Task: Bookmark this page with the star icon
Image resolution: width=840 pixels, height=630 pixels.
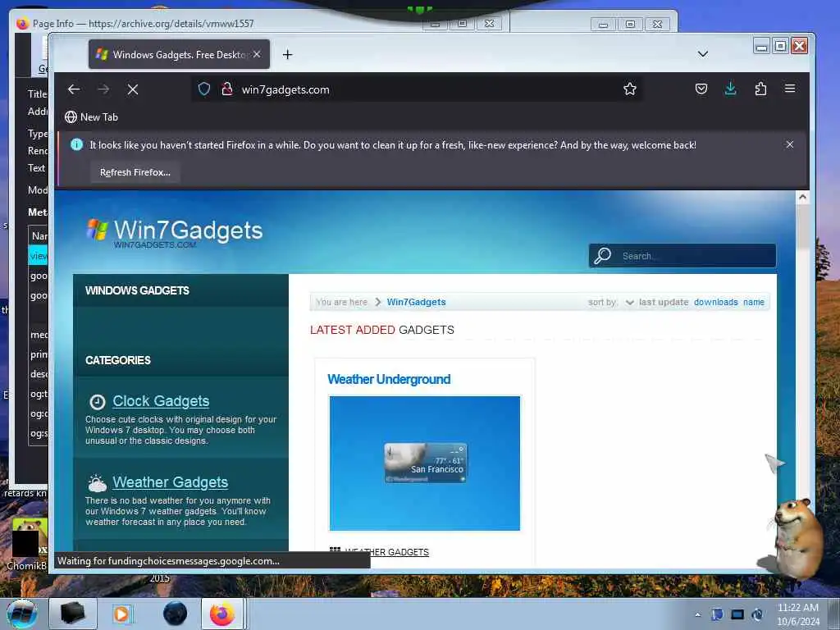Action: (x=630, y=89)
